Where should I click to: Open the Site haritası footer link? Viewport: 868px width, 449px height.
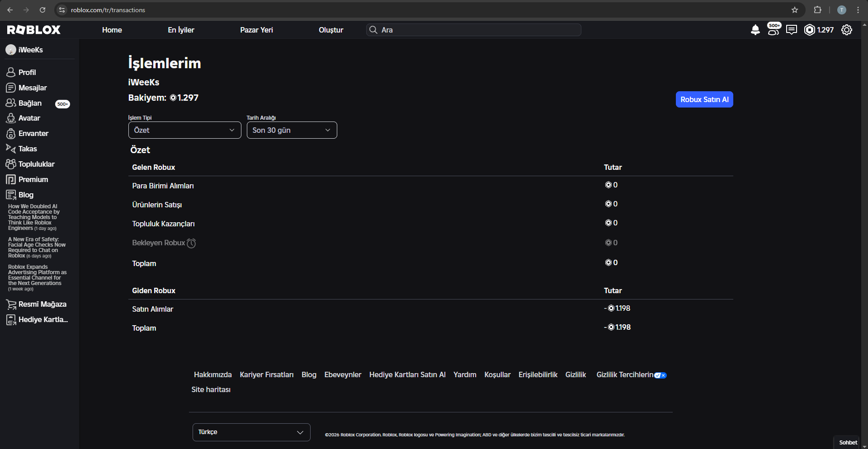[211, 390]
